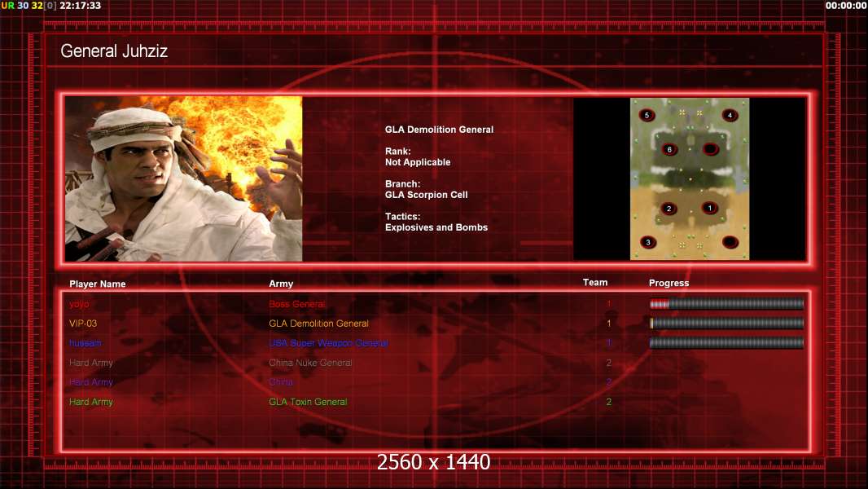Click the 'Rank:' label
The width and height of the screenshot is (868, 489).
398,152
